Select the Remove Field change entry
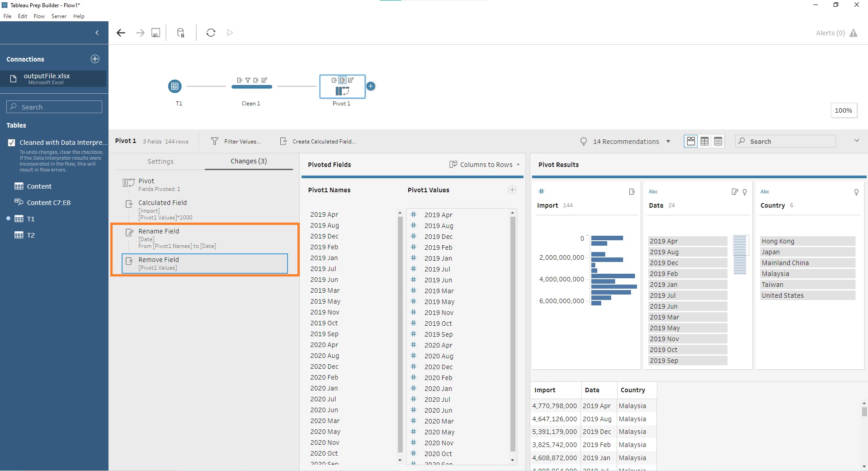This screenshot has height=471, width=868. coord(205,263)
